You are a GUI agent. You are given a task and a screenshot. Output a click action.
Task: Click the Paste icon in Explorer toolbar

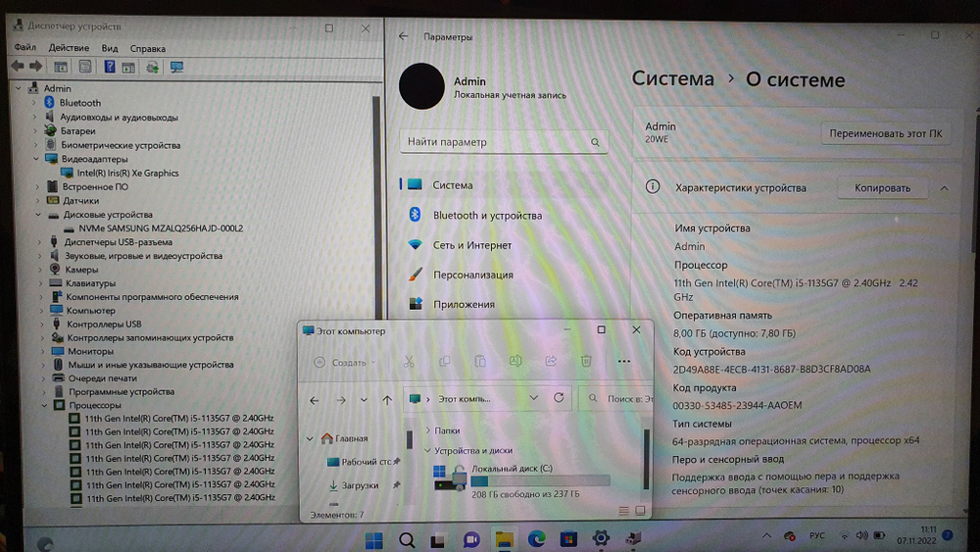pos(480,362)
